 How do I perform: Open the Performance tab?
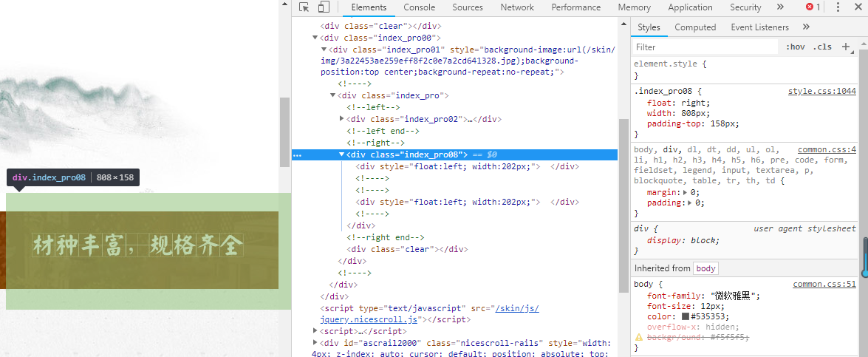[x=575, y=7]
